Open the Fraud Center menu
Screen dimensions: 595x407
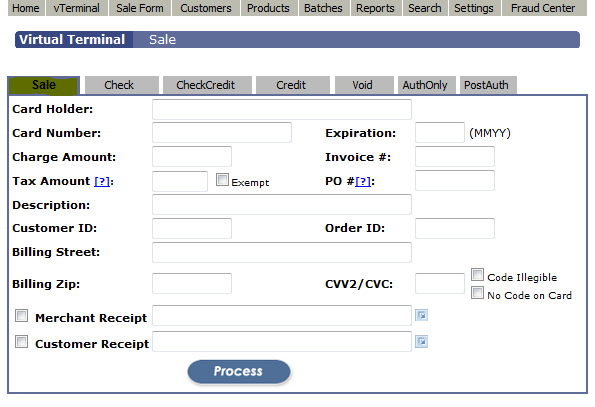point(544,8)
